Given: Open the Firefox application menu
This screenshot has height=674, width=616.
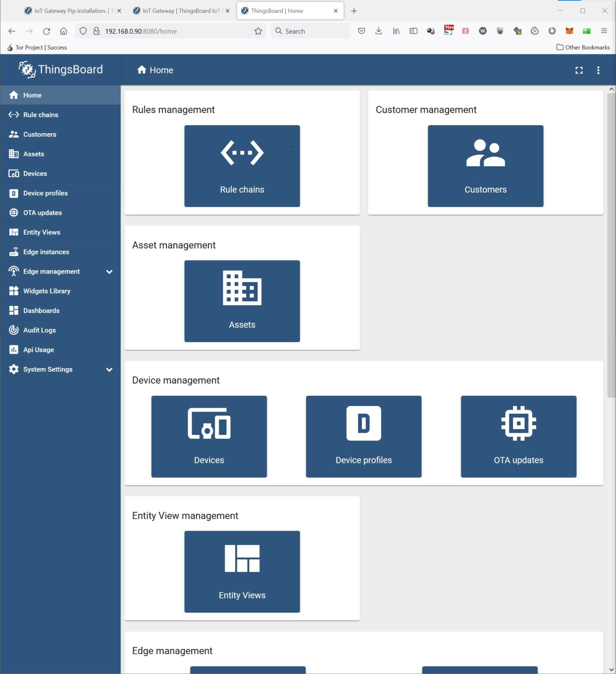Looking at the screenshot, I should click(604, 31).
